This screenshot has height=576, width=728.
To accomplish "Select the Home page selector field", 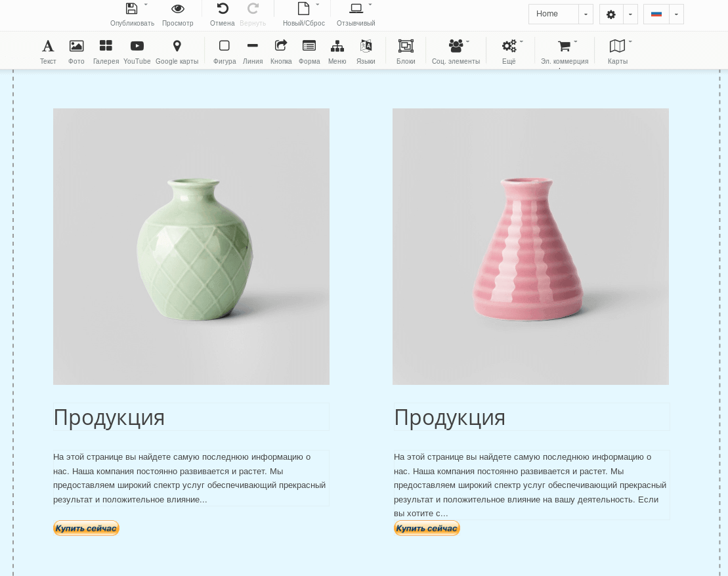I will pyautogui.click(x=553, y=14).
